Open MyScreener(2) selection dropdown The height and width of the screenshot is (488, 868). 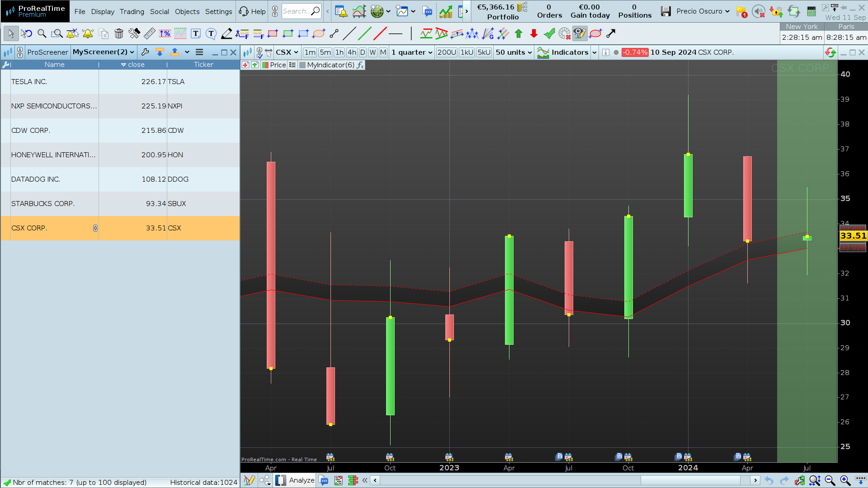pos(104,52)
